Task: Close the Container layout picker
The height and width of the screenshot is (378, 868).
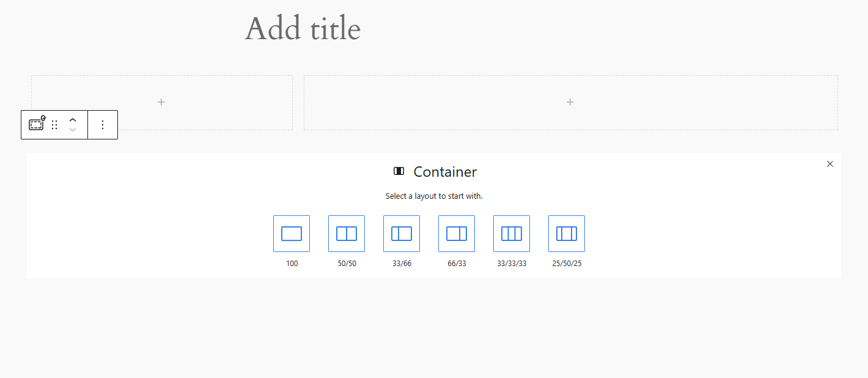Action: point(829,164)
